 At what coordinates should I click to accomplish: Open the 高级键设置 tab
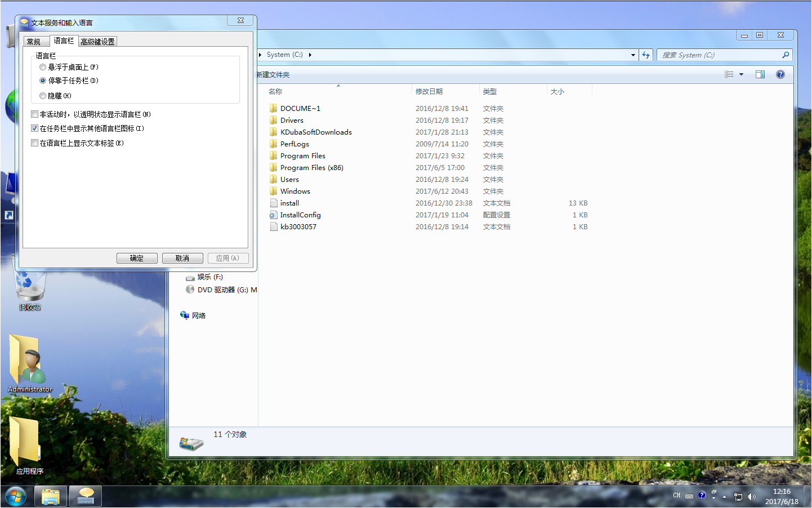[97, 42]
